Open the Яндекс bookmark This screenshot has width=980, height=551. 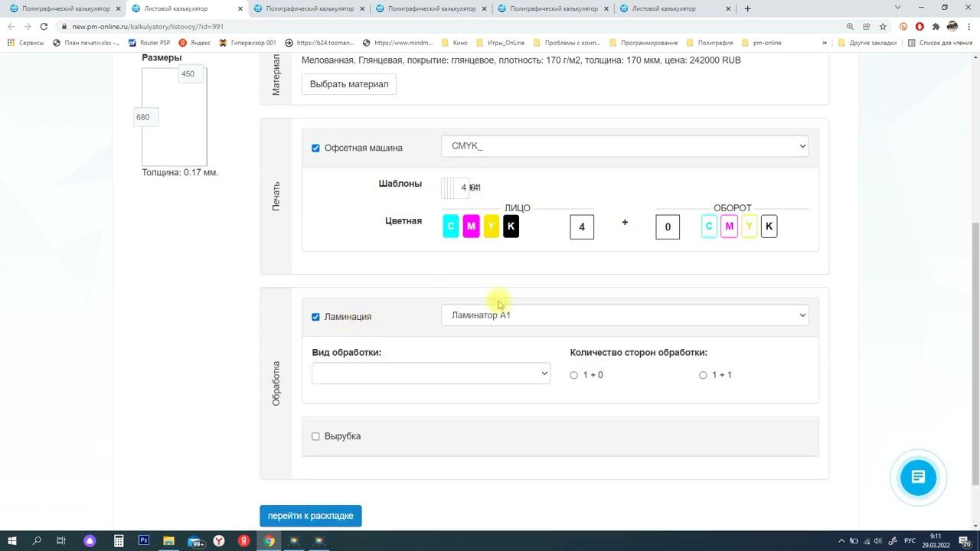pos(194,43)
